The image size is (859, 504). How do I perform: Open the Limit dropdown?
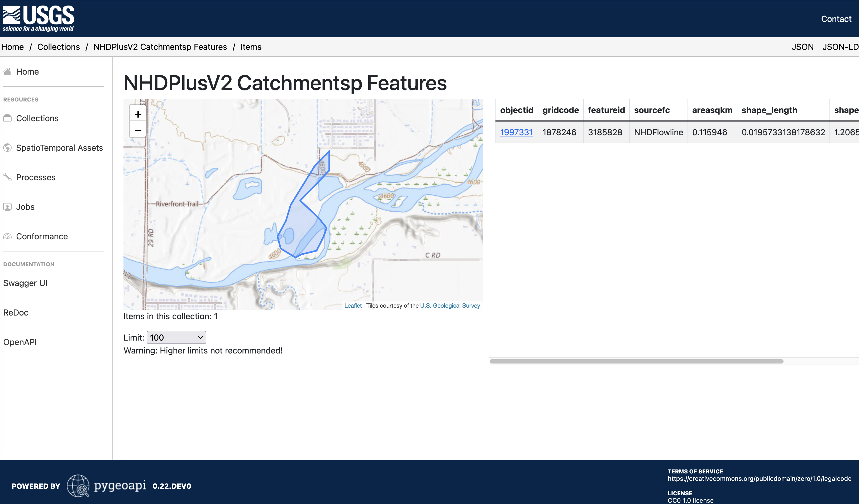(x=176, y=337)
